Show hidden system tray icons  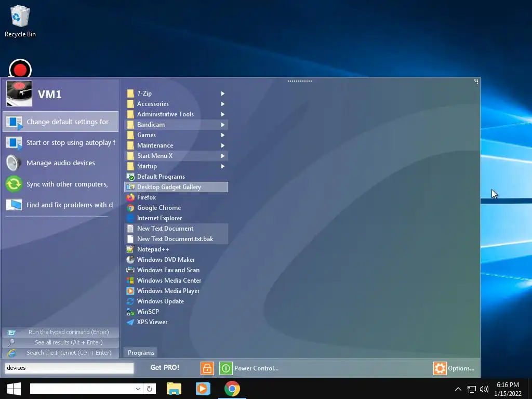coord(458,389)
